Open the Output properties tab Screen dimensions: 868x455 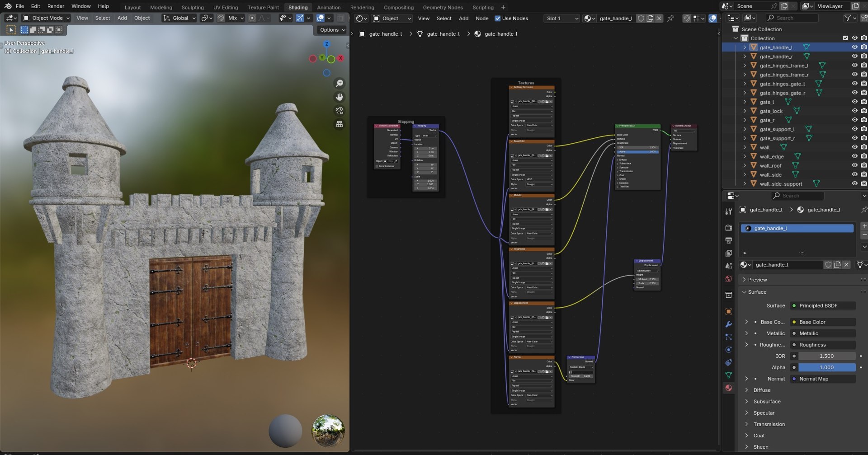click(728, 240)
